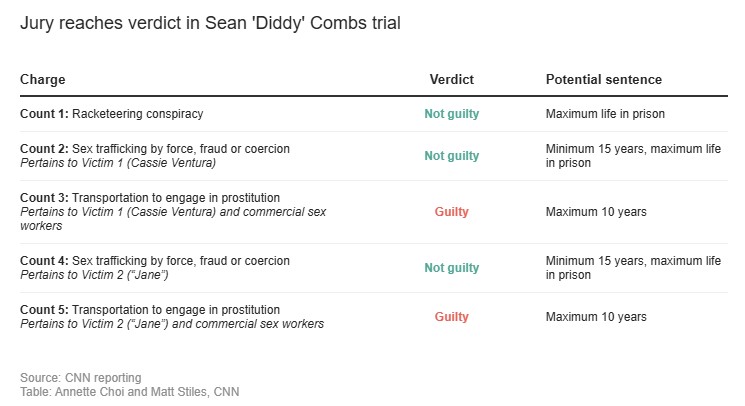Image resolution: width=745 pixels, height=406 pixels.
Task: Click Table: Annette Choi and Matt Stiles credit
Action: click(x=130, y=392)
